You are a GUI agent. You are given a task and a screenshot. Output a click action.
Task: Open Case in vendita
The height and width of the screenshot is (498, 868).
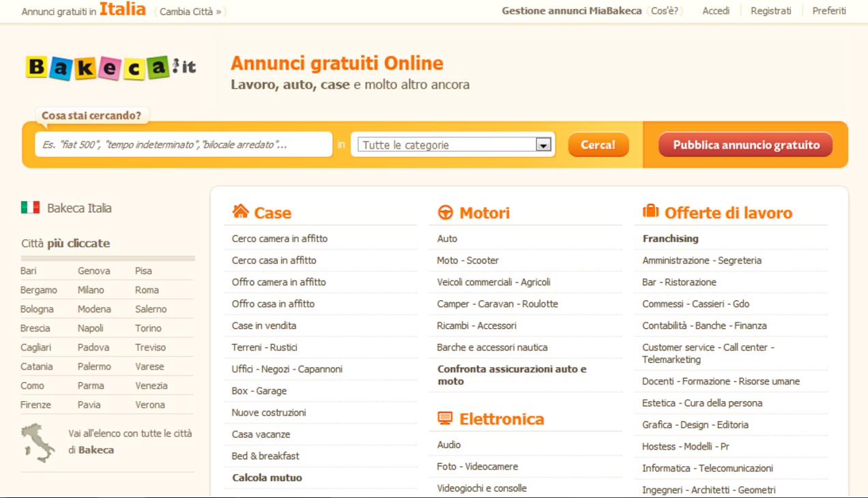coord(264,326)
